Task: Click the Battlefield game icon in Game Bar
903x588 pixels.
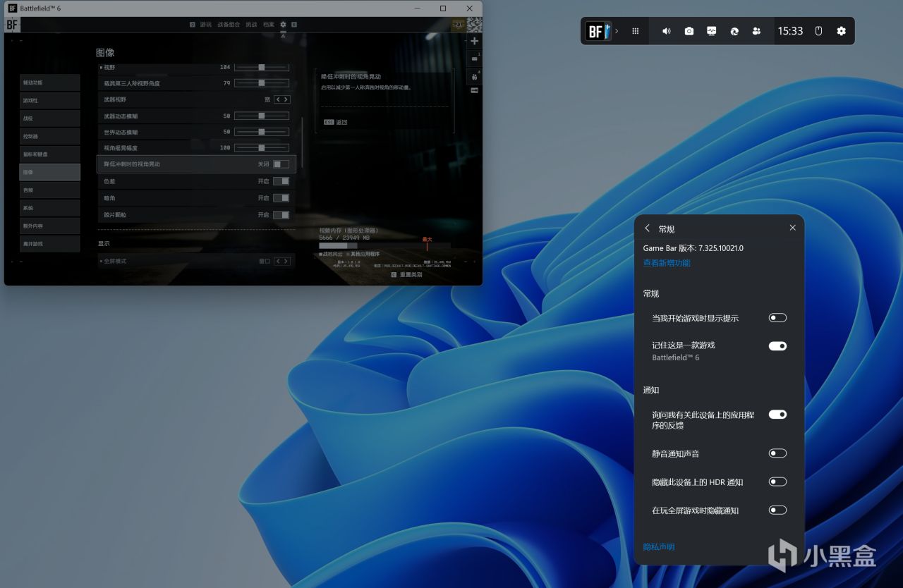Action: tap(598, 31)
